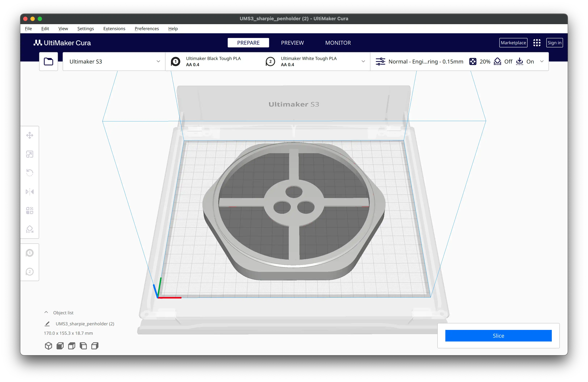The width and height of the screenshot is (588, 382).
Task: Assign model to extruder 2
Action: [30, 272]
